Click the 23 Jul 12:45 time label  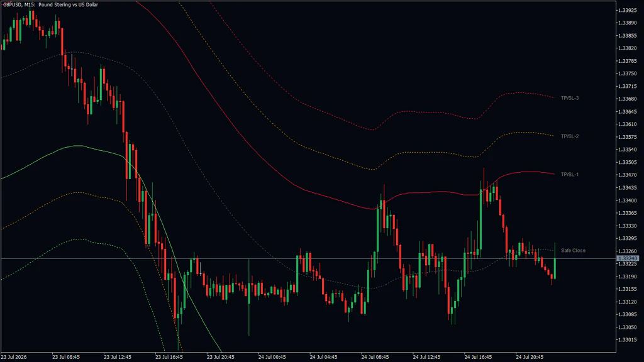click(x=118, y=357)
